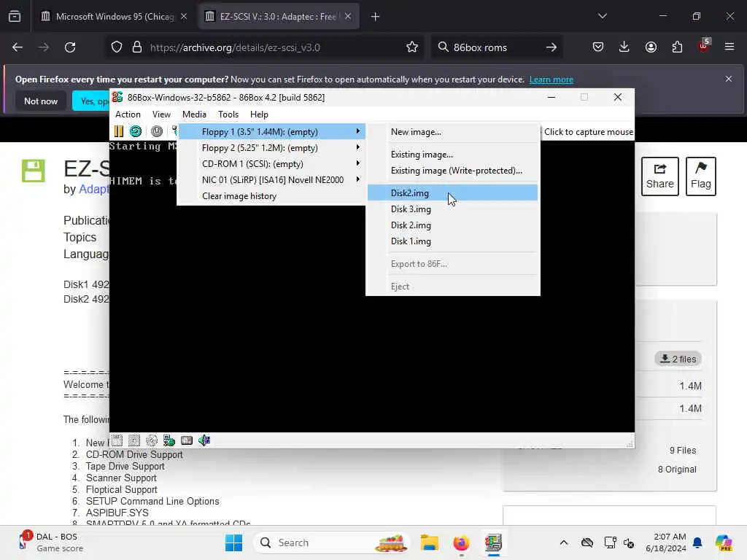Choose Existing image... menu entry
Viewport: 747px width, 560px height.
coord(452,155)
